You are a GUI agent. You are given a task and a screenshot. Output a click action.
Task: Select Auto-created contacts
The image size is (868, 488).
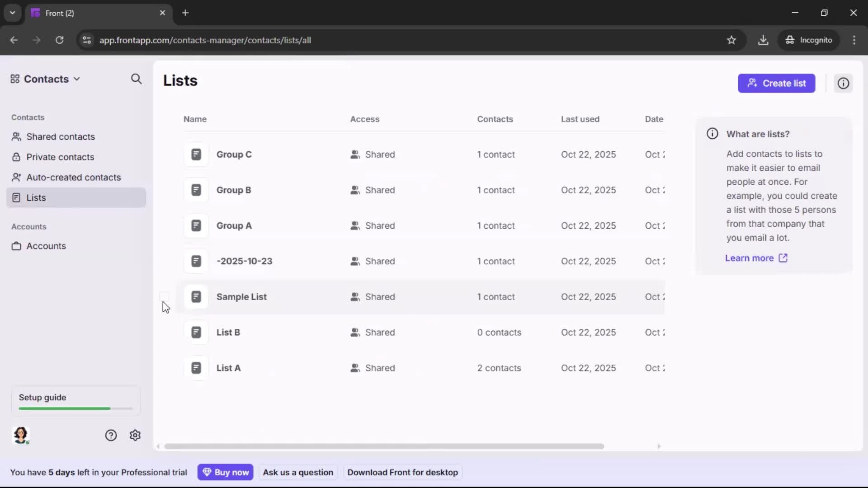click(73, 177)
